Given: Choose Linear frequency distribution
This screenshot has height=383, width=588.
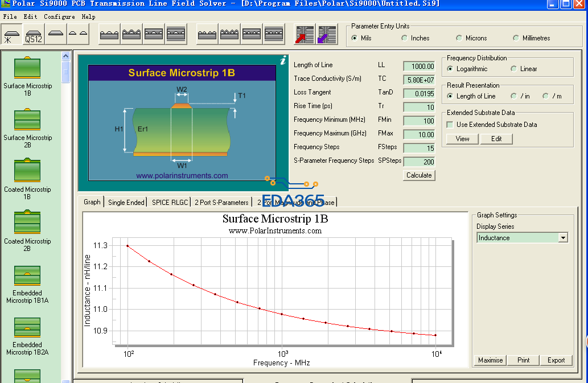Looking at the screenshot, I should pyautogui.click(x=524, y=69).
